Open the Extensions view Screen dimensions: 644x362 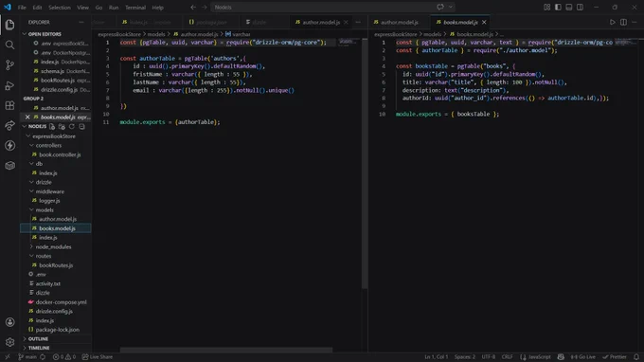pos(9,105)
